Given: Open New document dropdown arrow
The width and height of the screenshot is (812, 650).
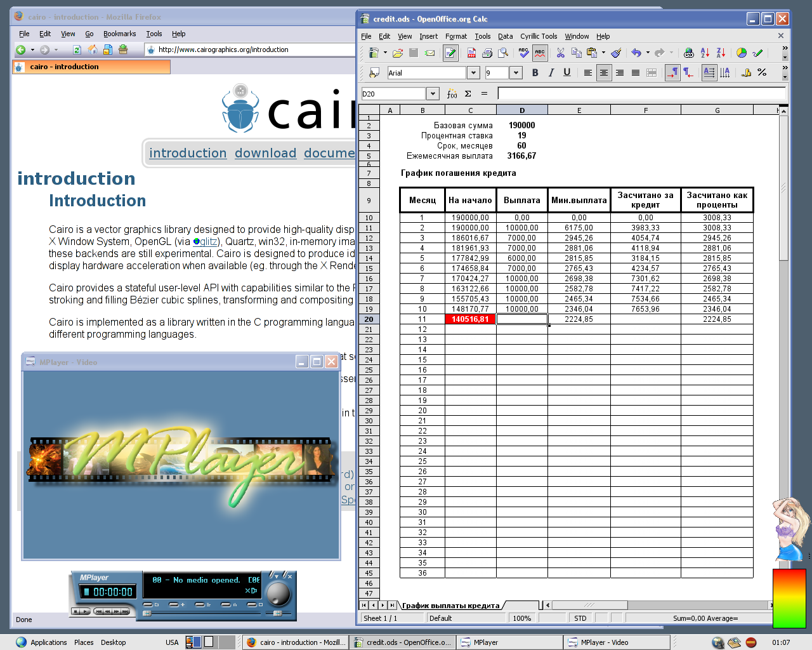Looking at the screenshot, I should [x=385, y=53].
